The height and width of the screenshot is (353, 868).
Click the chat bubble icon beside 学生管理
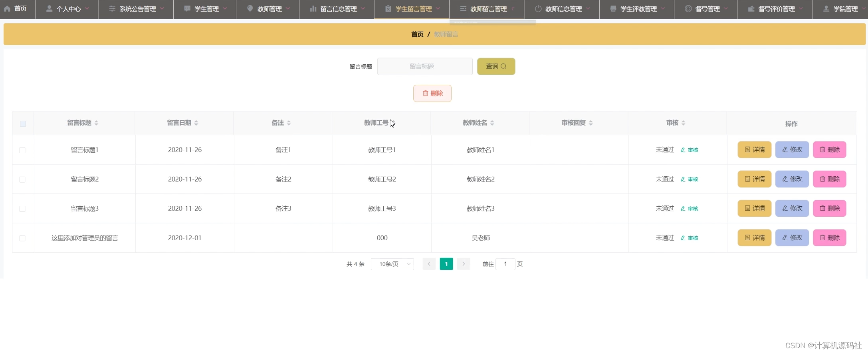(x=187, y=9)
